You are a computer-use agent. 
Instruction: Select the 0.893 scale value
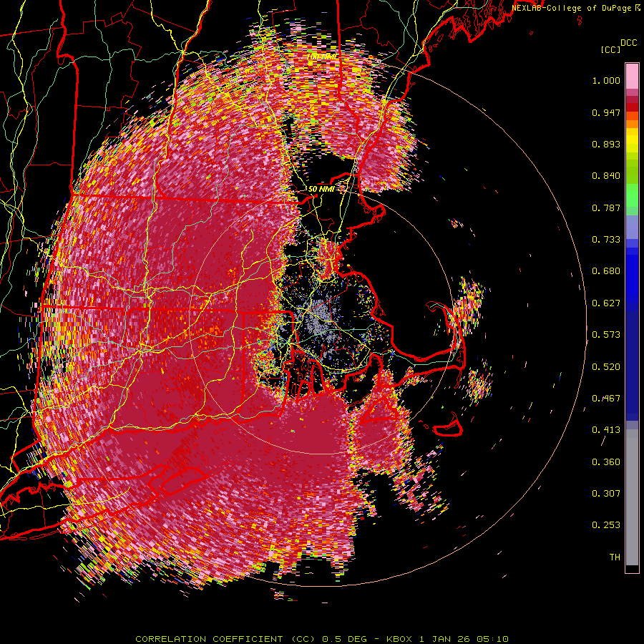click(x=606, y=144)
